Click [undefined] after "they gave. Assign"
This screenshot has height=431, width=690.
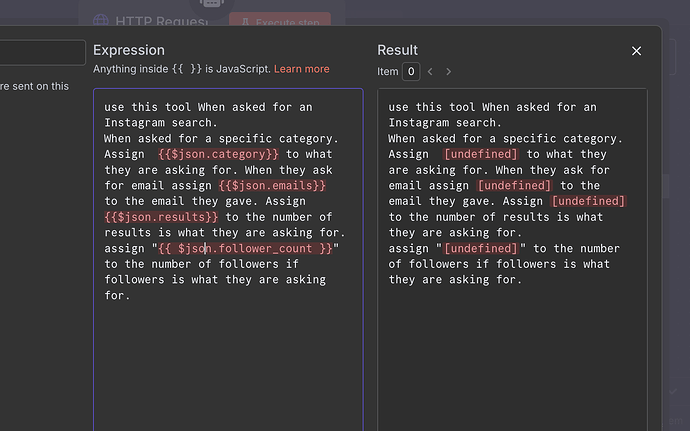pos(588,201)
